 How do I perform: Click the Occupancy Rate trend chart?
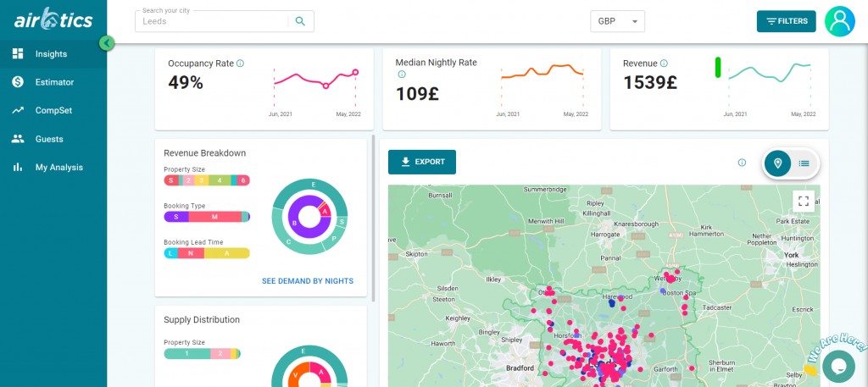pyautogui.click(x=314, y=86)
